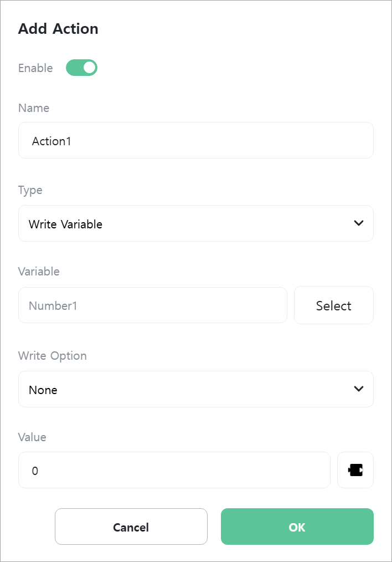Screen dimensions: 392x562
Task: Focus the Name field containing Action1
Action: (196, 140)
